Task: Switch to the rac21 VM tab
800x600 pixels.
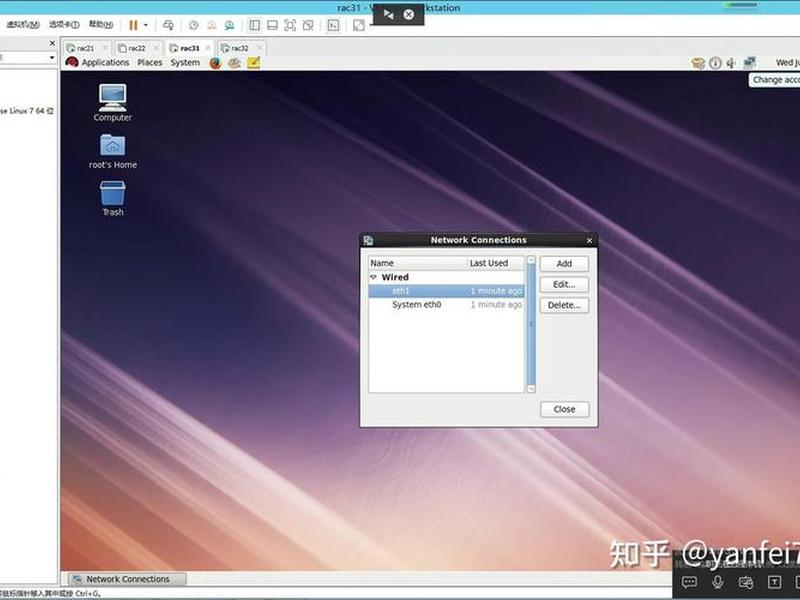Action: 85,48
